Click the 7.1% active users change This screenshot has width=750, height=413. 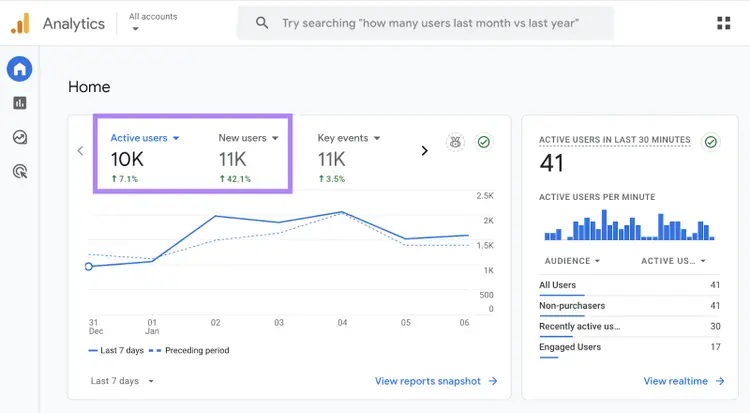click(124, 179)
